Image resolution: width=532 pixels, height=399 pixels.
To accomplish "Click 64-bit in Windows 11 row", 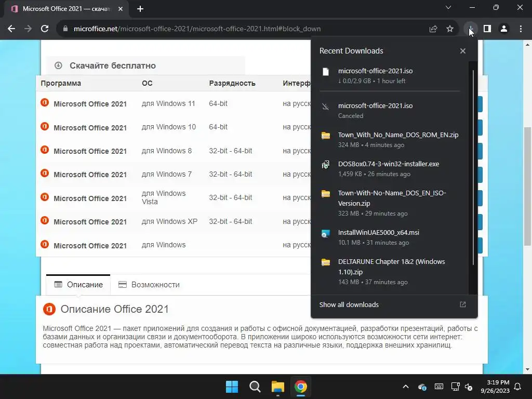I will [x=218, y=103].
